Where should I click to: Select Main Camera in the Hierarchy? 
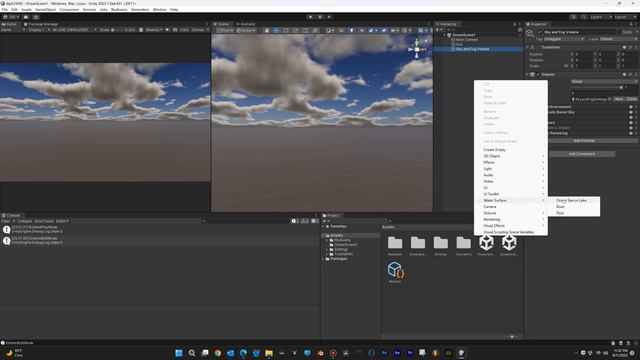[467, 40]
